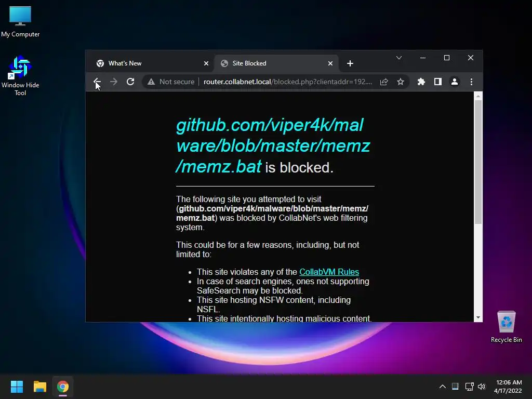532x399 pixels.
Task: Open the CollabVM Rules link
Action: (x=329, y=272)
